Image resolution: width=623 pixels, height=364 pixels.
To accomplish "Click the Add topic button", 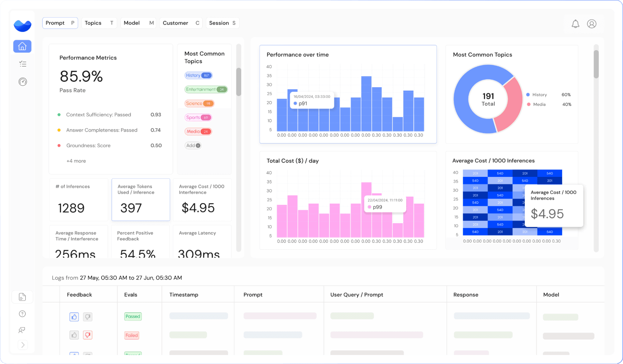I will click(193, 145).
